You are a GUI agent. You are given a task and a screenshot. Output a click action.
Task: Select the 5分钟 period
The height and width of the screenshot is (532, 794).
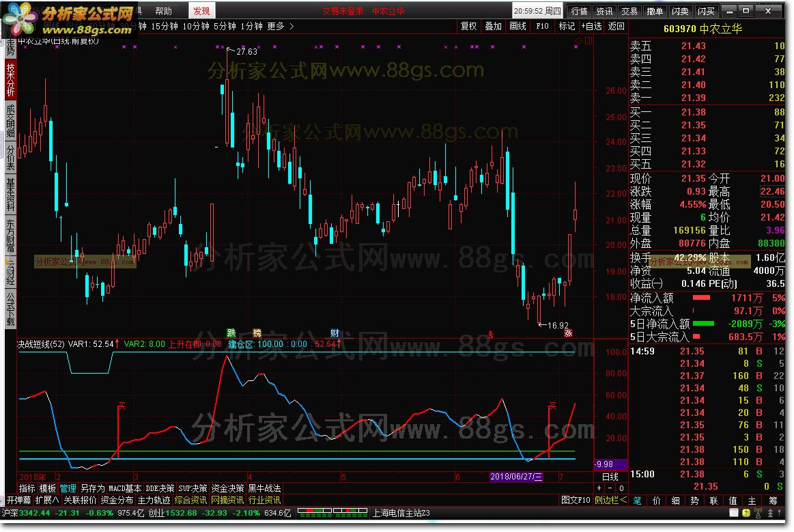(x=225, y=26)
